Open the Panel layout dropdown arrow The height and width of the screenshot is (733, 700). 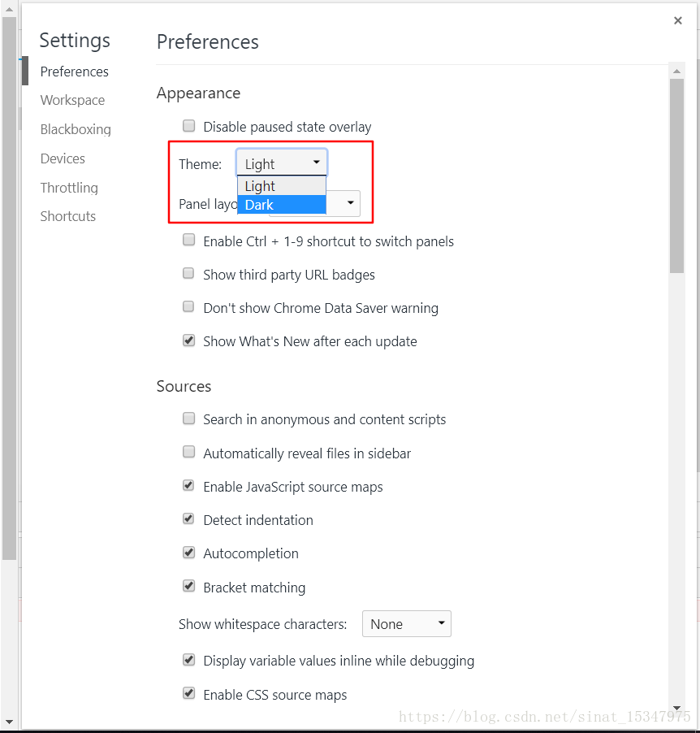(x=351, y=203)
